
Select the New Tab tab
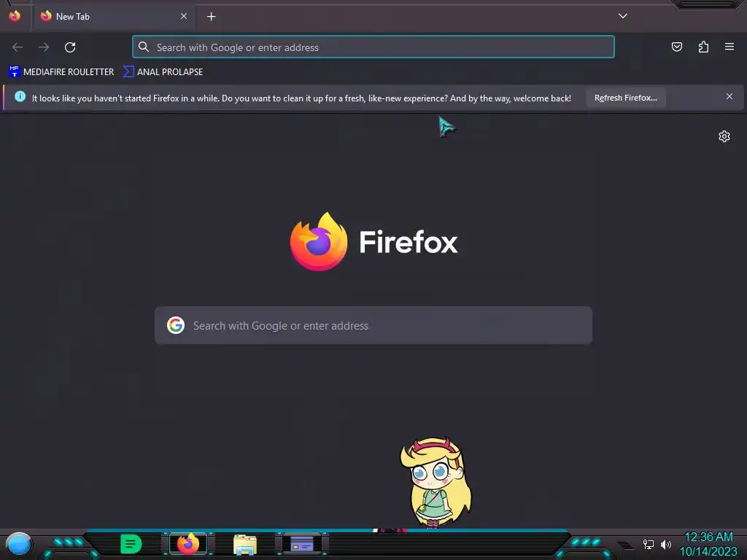(113, 16)
